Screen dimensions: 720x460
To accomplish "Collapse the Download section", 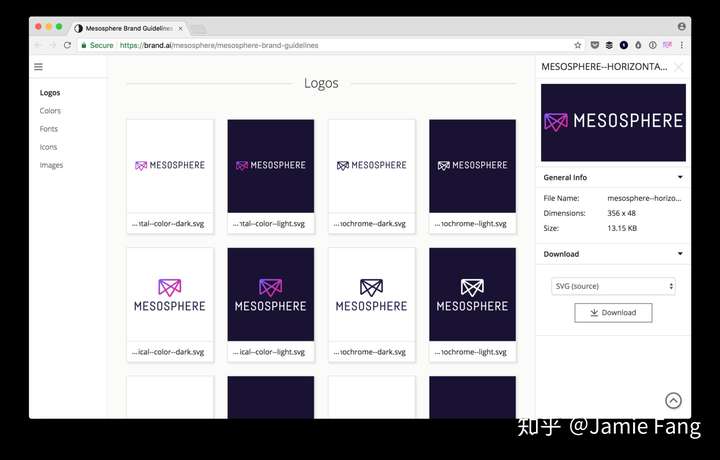I will pos(681,254).
